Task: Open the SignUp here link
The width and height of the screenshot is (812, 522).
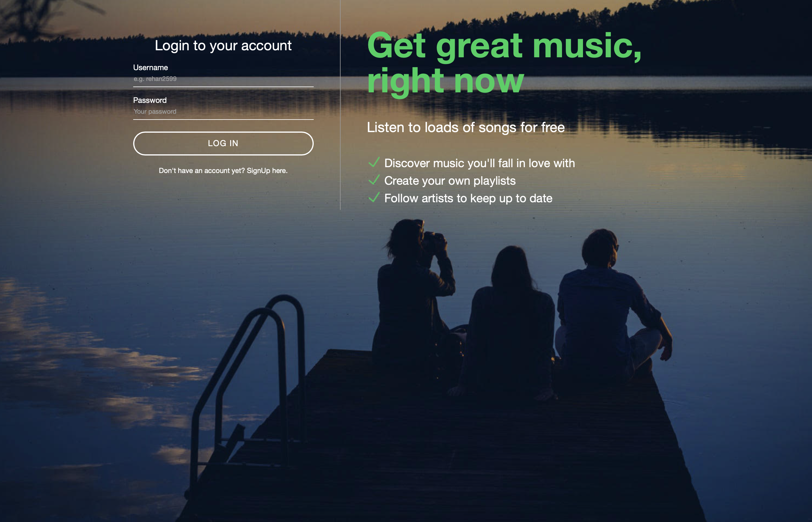Action: 267,171
